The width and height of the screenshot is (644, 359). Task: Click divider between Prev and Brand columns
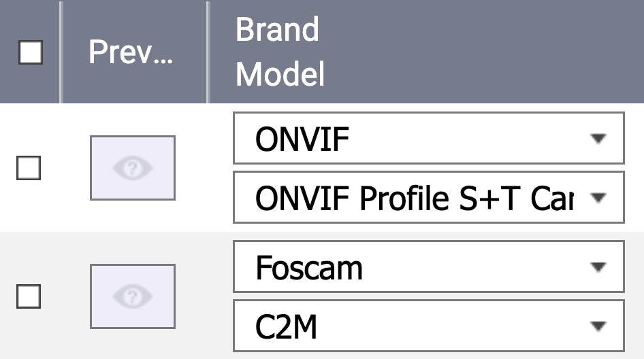208,52
